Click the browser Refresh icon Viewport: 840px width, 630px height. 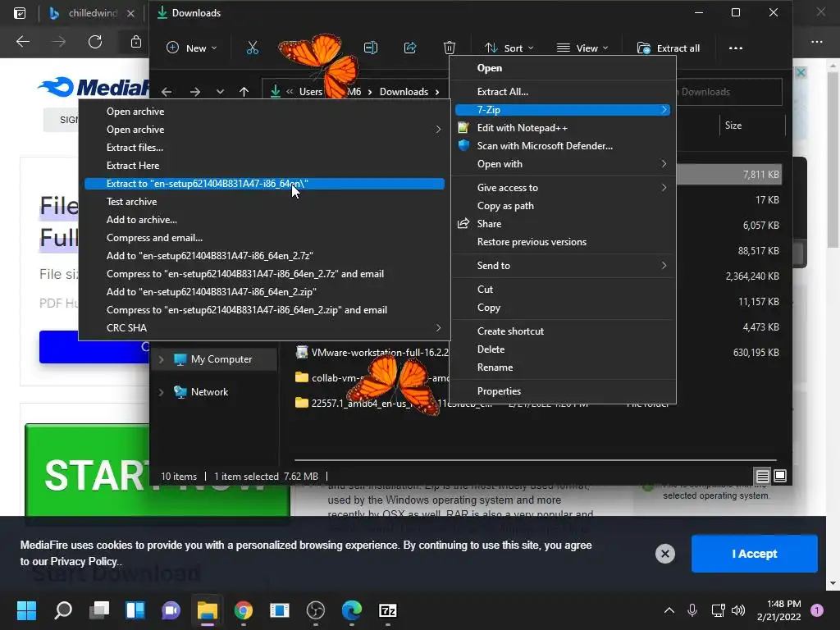(95, 41)
